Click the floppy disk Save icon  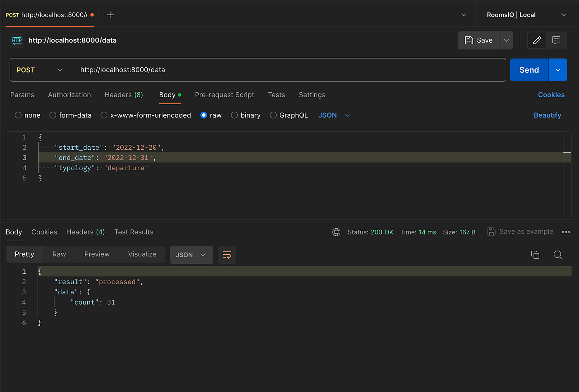pos(469,40)
